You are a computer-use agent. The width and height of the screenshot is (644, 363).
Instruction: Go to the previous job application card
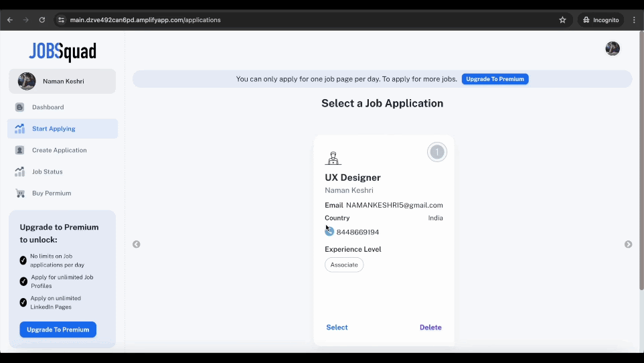point(137,244)
